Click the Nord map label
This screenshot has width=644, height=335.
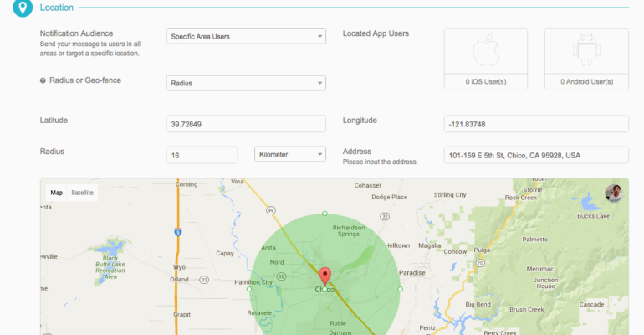coord(276,262)
